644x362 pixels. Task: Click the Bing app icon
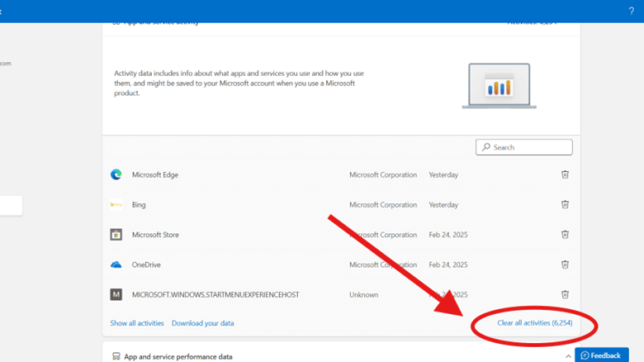[x=116, y=205]
